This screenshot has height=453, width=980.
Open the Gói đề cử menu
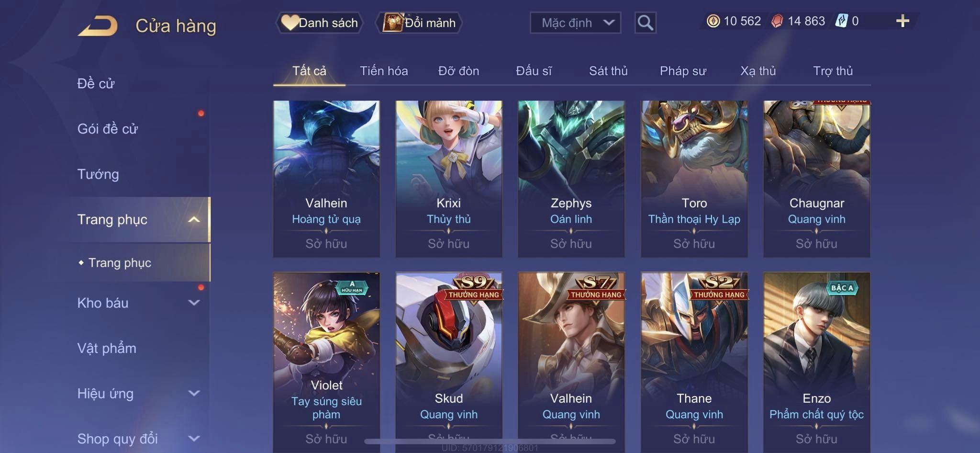click(x=108, y=129)
